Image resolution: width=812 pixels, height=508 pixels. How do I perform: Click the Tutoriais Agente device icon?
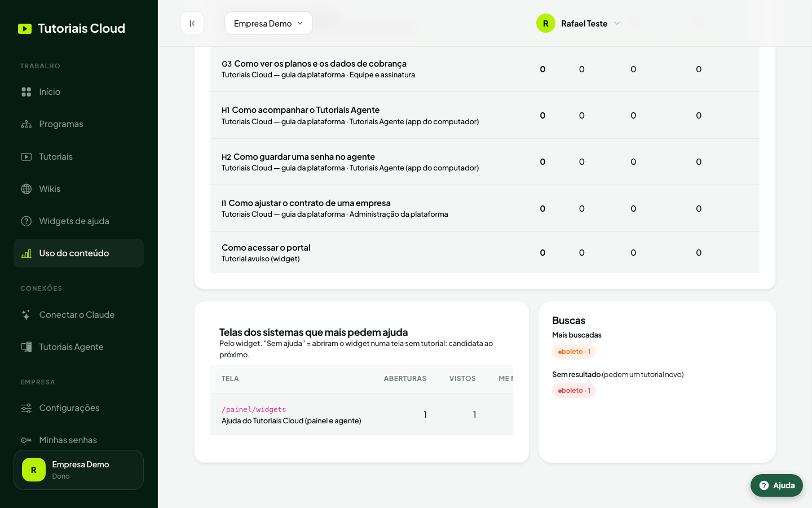[27, 347]
